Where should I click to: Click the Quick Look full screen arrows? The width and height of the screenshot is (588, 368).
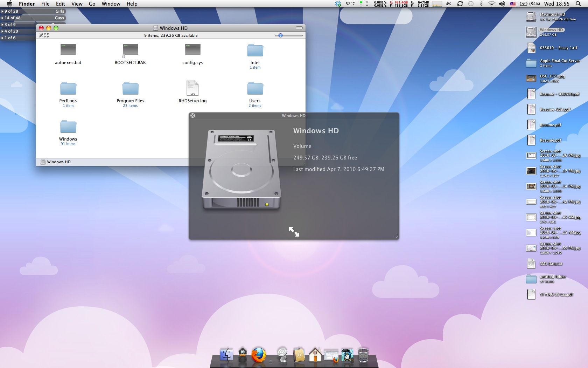point(294,232)
